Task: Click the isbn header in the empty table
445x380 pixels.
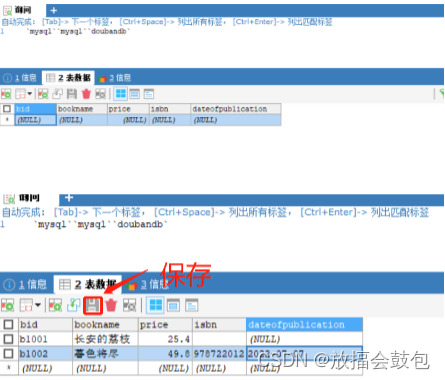Action: point(170,109)
